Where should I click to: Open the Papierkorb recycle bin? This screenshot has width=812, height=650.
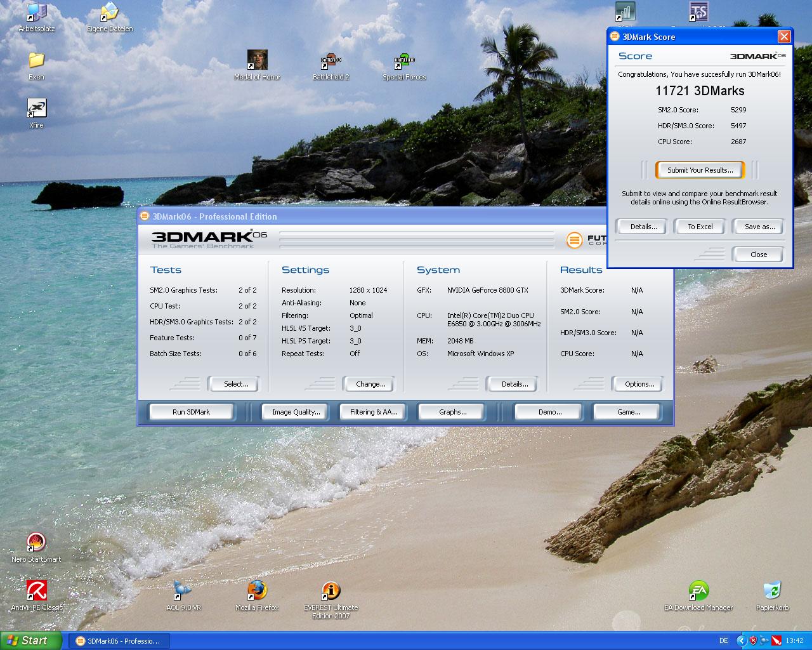(x=772, y=596)
